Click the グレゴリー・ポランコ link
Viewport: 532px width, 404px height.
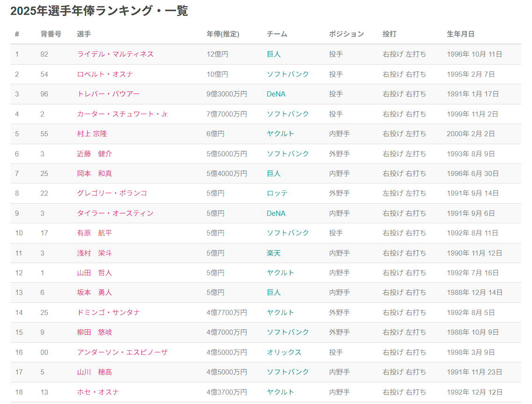pyautogui.click(x=112, y=193)
